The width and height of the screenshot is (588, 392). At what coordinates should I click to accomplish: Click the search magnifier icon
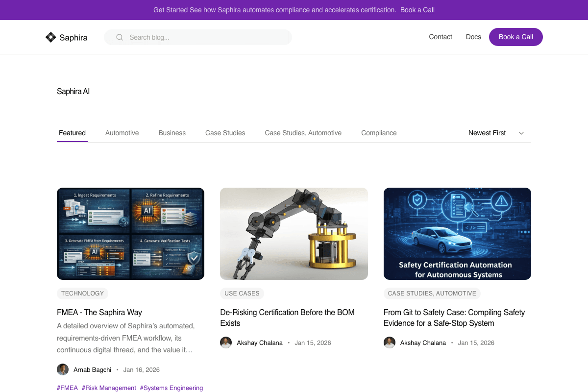119,37
